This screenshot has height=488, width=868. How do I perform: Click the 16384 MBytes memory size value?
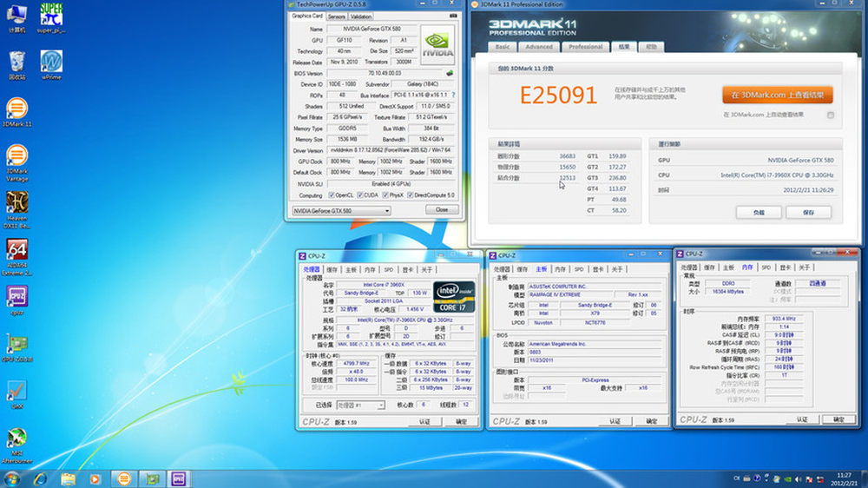[728, 292]
